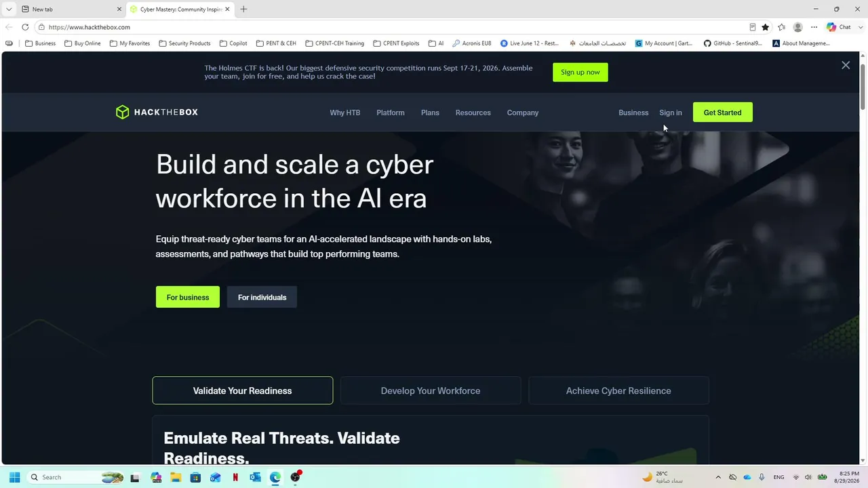Open the My Account Gartner bookmark

[664, 43]
